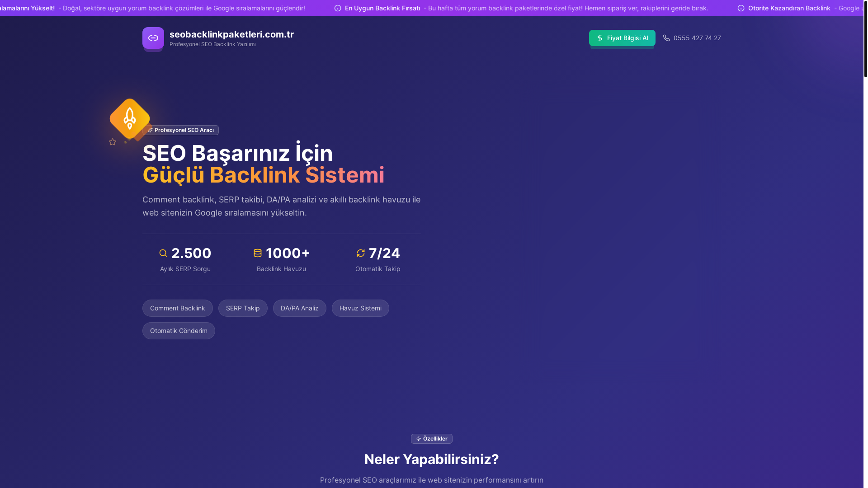This screenshot has width=868, height=488.
Task: Click the info icon before En Uygun Backlink Fırsatı
Action: tap(338, 8)
